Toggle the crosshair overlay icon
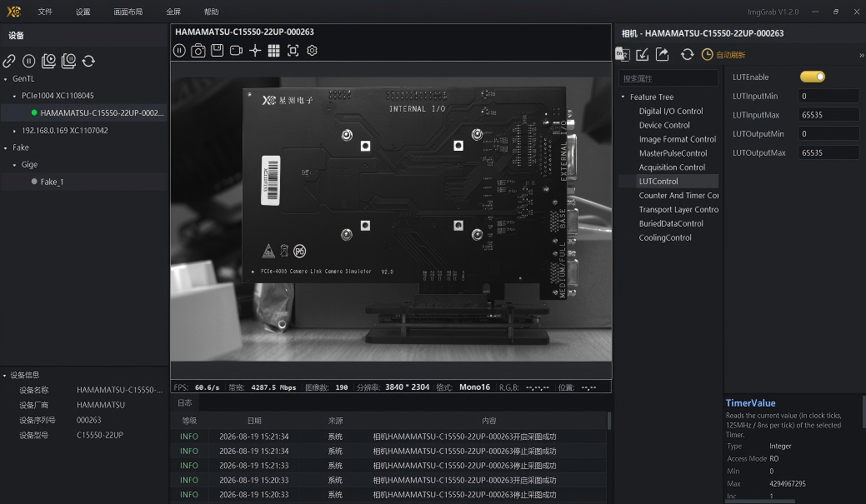The width and height of the screenshot is (866, 504). 255,51
